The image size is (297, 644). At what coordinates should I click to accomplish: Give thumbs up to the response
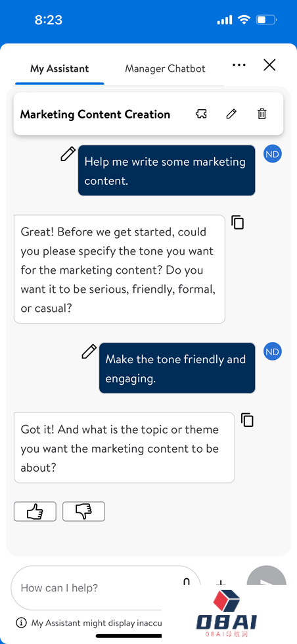point(35,511)
